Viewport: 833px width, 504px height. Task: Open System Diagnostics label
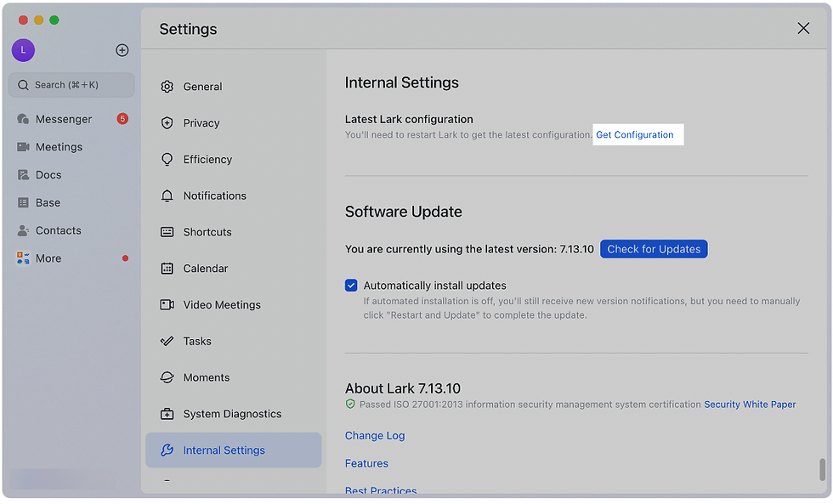[x=232, y=414]
